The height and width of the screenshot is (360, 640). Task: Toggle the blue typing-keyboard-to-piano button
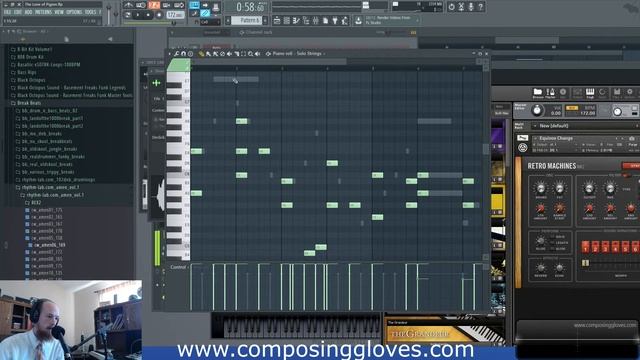click(x=194, y=5)
